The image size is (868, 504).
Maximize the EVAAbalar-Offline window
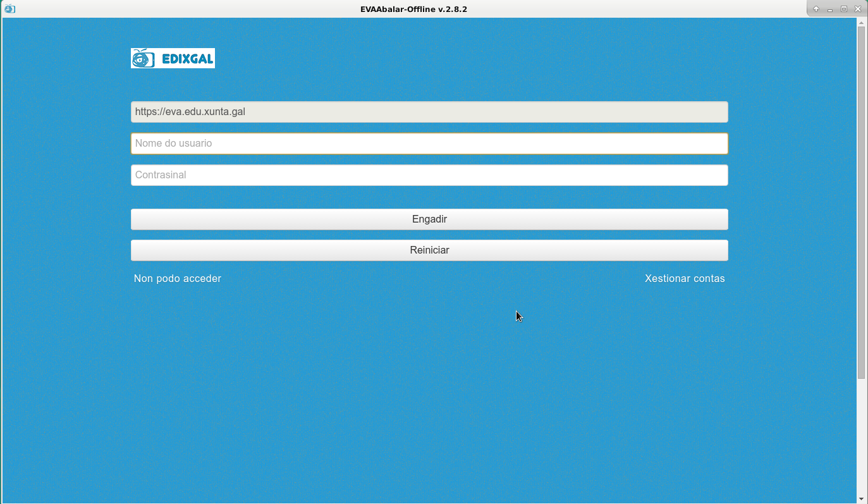(x=843, y=9)
